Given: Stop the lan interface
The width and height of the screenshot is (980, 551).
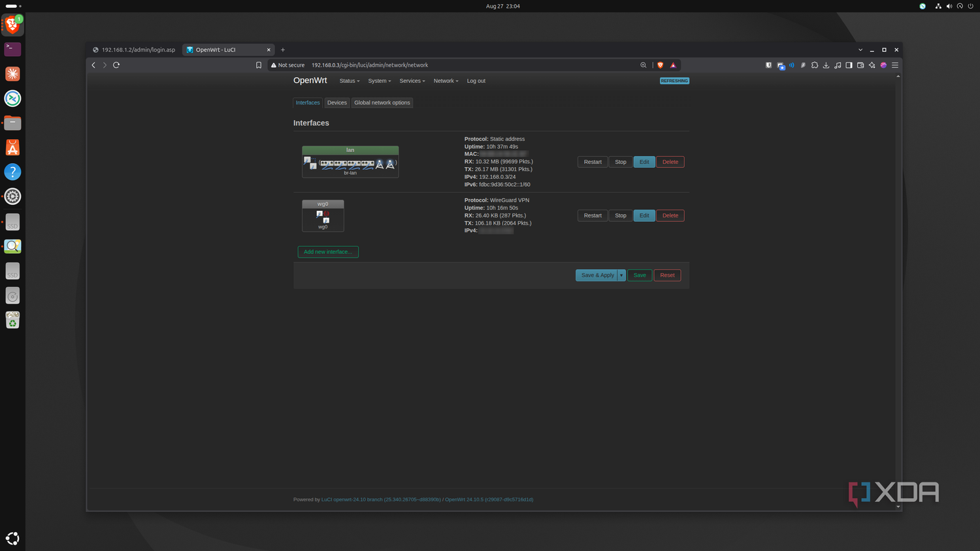Looking at the screenshot, I should tap(621, 162).
